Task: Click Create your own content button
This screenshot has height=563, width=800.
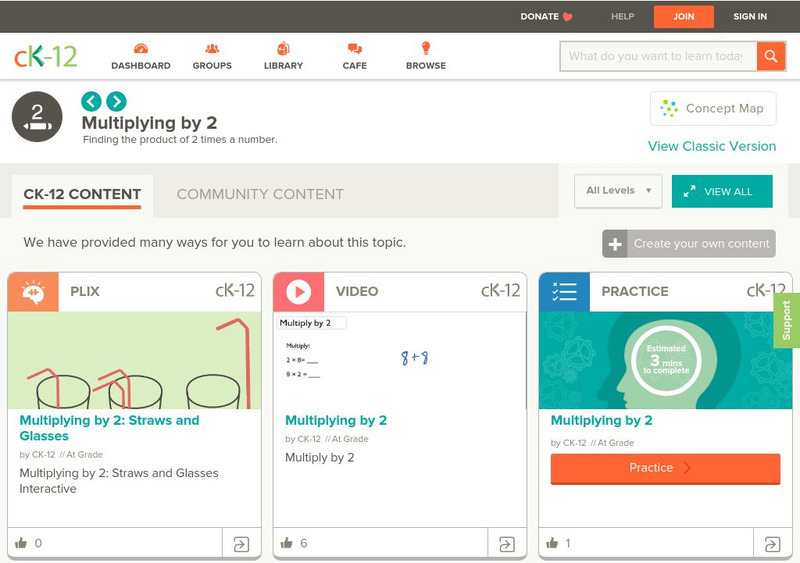Action: 689,244
